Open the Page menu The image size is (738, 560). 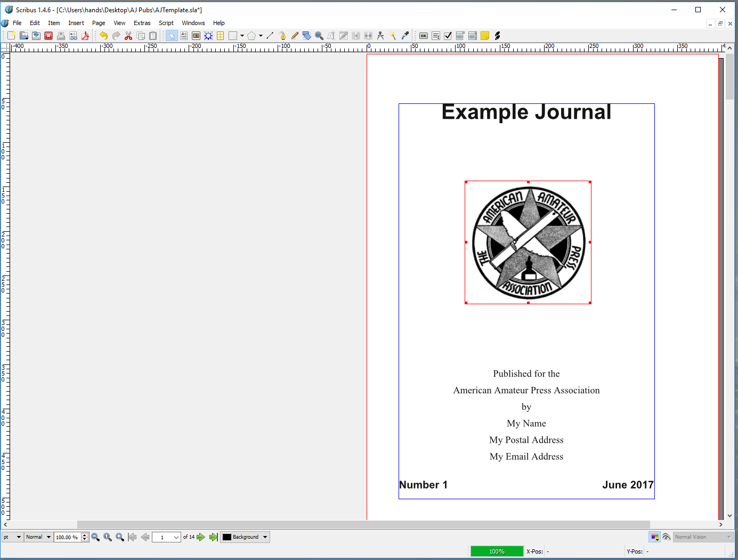point(99,23)
